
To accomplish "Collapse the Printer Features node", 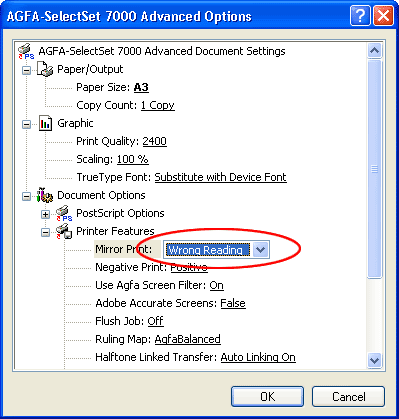I will (45, 232).
